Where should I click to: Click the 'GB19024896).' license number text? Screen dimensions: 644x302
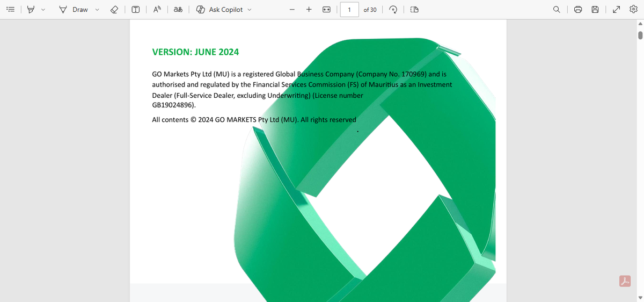[174, 105]
